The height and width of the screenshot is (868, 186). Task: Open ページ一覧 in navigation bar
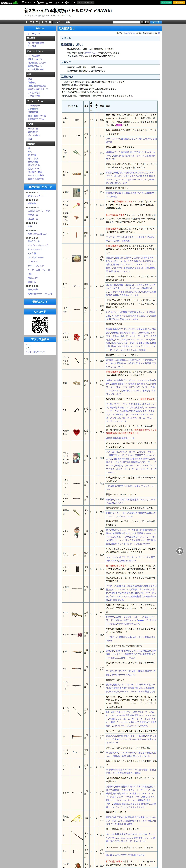click(46, 22)
